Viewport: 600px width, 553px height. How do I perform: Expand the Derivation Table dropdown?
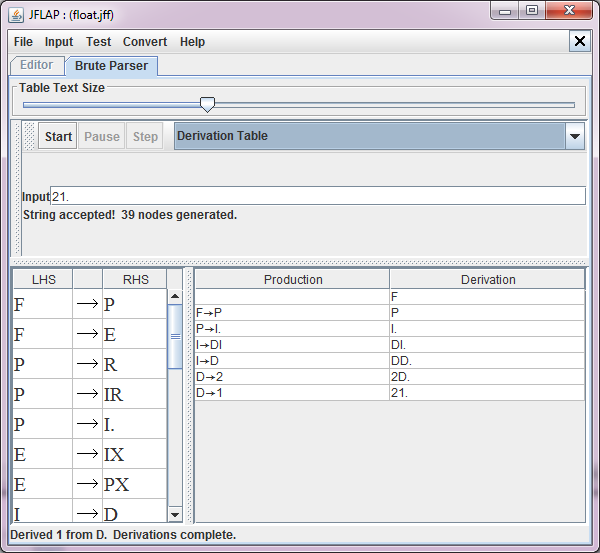pyautogui.click(x=574, y=136)
